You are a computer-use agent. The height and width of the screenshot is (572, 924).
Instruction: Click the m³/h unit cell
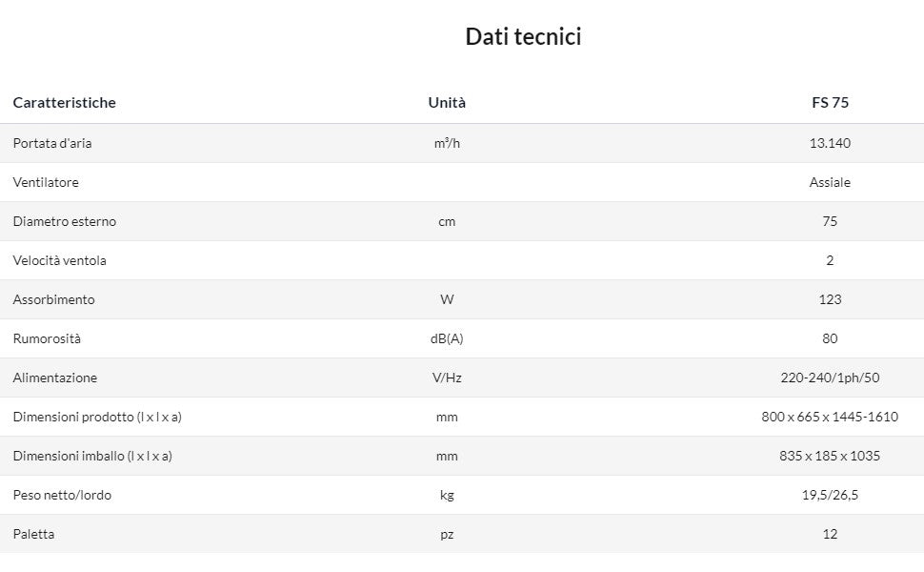[x=447, y=143]
